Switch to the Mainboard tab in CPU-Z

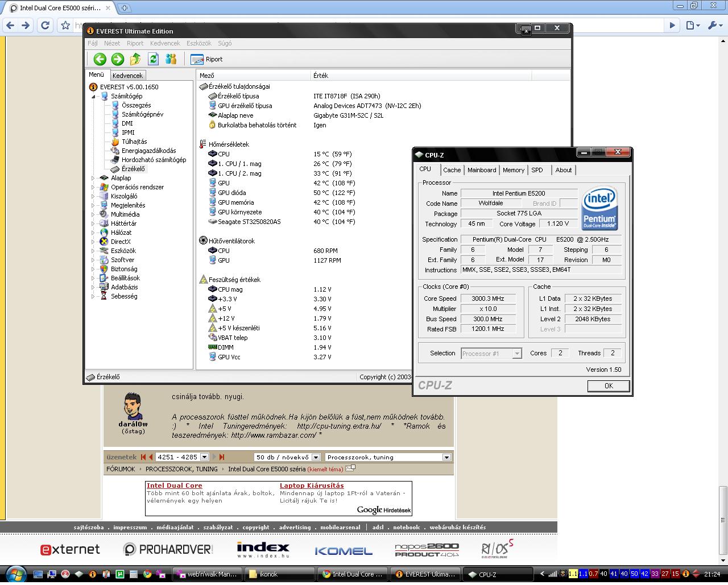(x=482, y=170)
